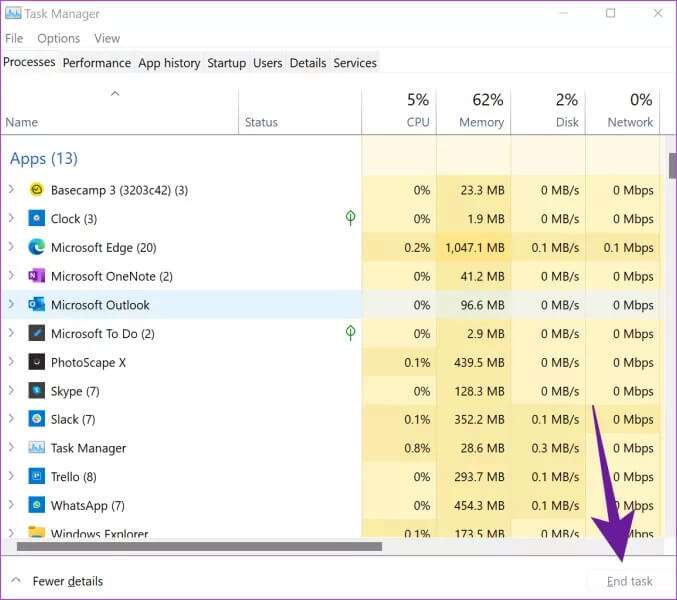Image resolution: width=677 pixels, height=600 pixels.
Task: Click the Microsoft Edge (20) process name
Action: pyautogui.click(x=104, y=247)
